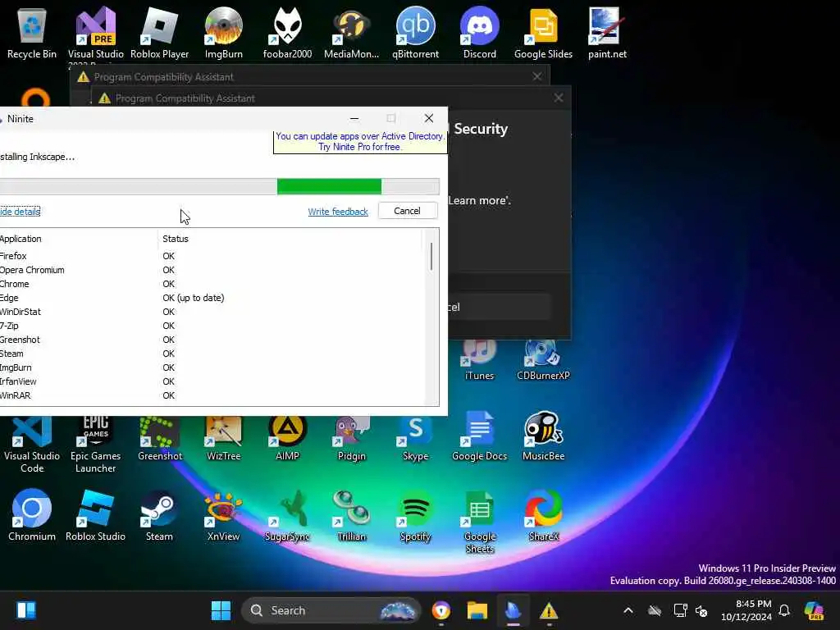Viewport: 840px width, 630px height.
Task: Select the Greenshot desktop icon
Action: click(x=160, y=440)
